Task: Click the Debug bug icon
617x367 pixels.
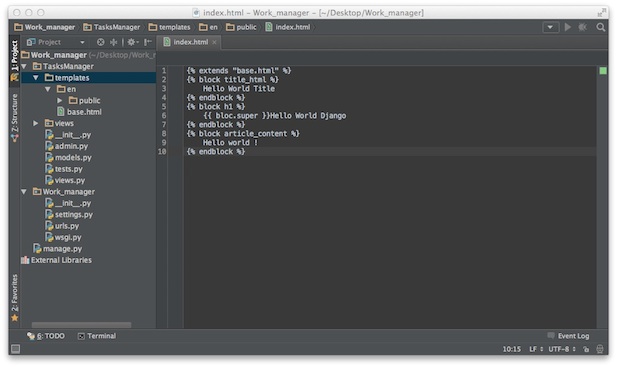Action: pyautogui.click(x=582, y=27)
